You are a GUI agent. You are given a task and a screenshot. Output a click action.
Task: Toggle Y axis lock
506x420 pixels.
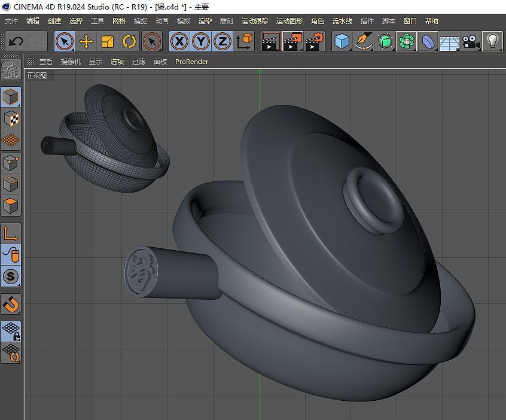[201, 41]
